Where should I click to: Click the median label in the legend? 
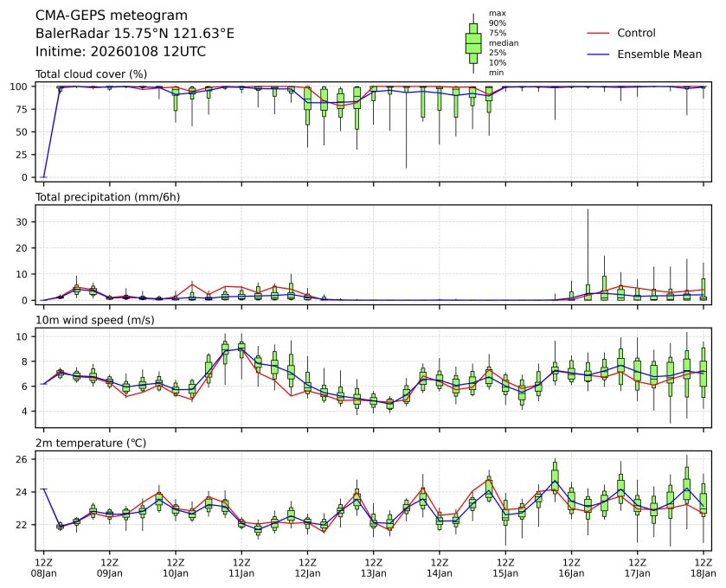click(x=501, y=42)
